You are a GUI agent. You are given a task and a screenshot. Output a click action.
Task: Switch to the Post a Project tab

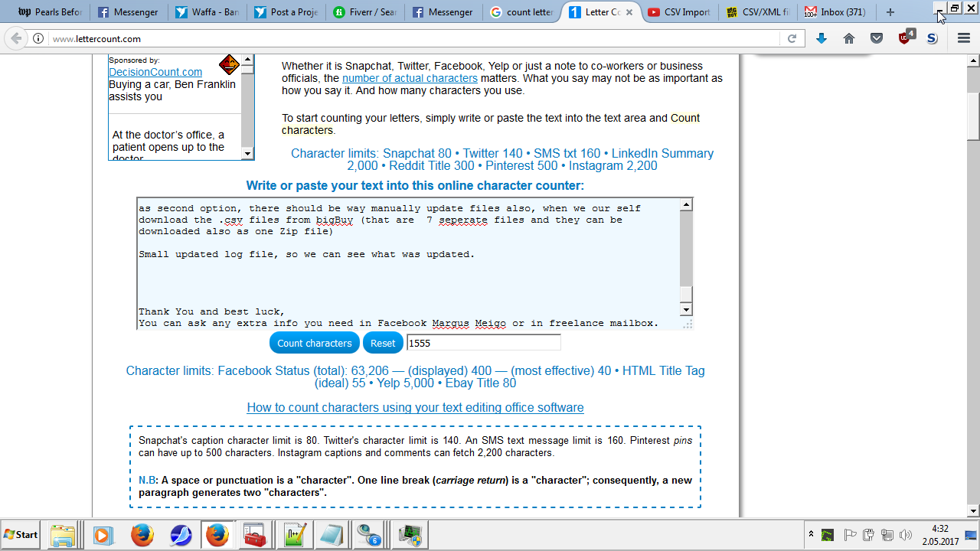(x=286, y=12)
